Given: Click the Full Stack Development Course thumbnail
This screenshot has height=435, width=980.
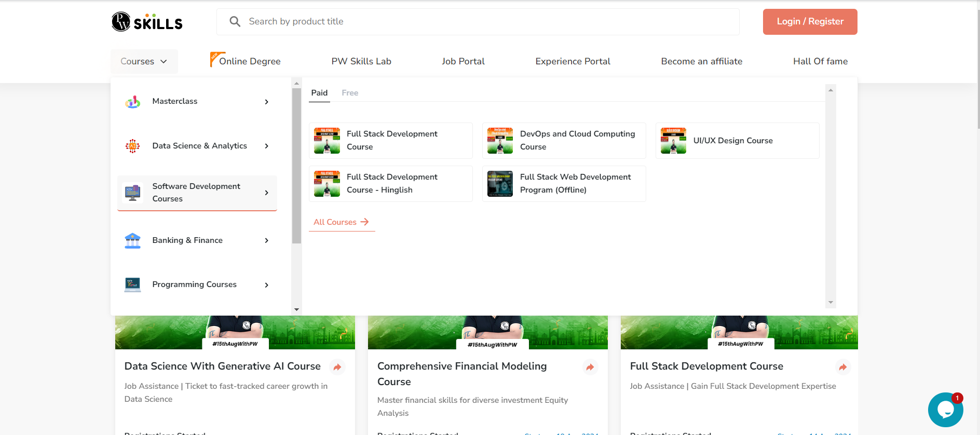Looking at the screenshot, I should pos(327,141).
